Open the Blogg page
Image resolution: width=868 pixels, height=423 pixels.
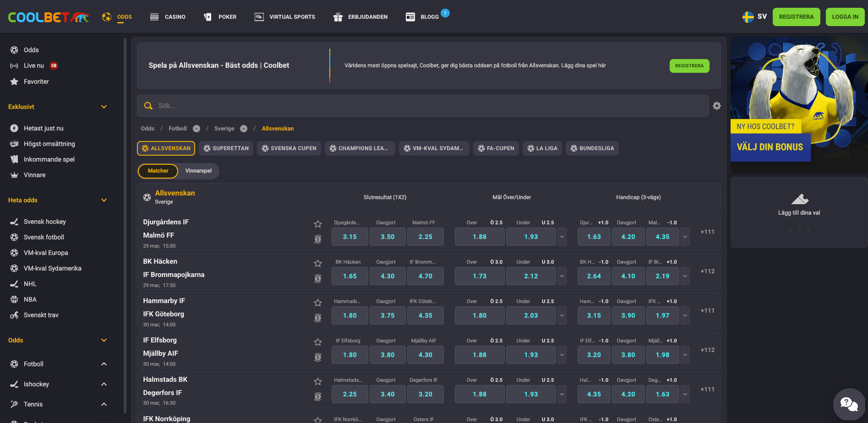[422, 17]
